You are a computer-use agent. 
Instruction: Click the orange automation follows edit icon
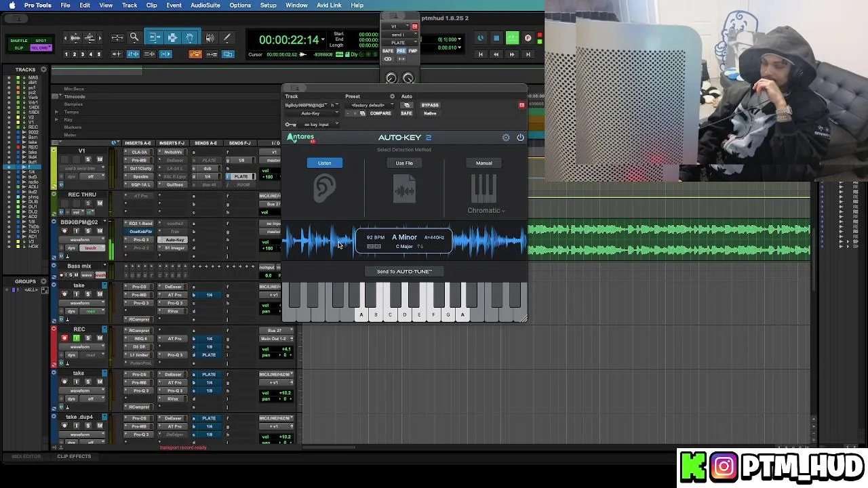point(195,54)
